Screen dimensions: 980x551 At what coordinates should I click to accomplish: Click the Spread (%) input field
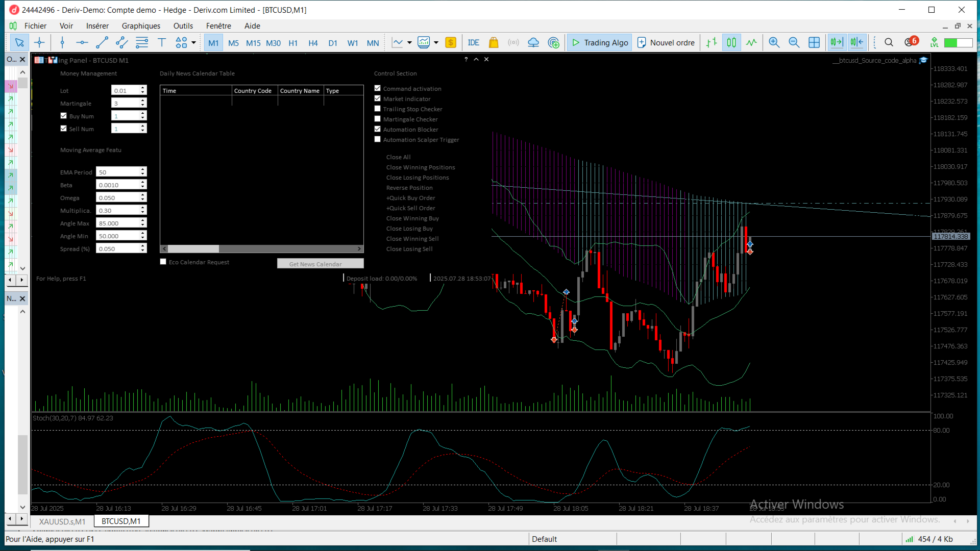tap(117, 248)
